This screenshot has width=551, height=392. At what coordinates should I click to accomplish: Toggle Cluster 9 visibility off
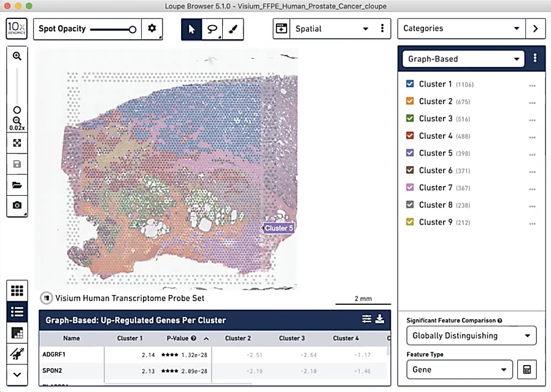(x=410, y=222)
